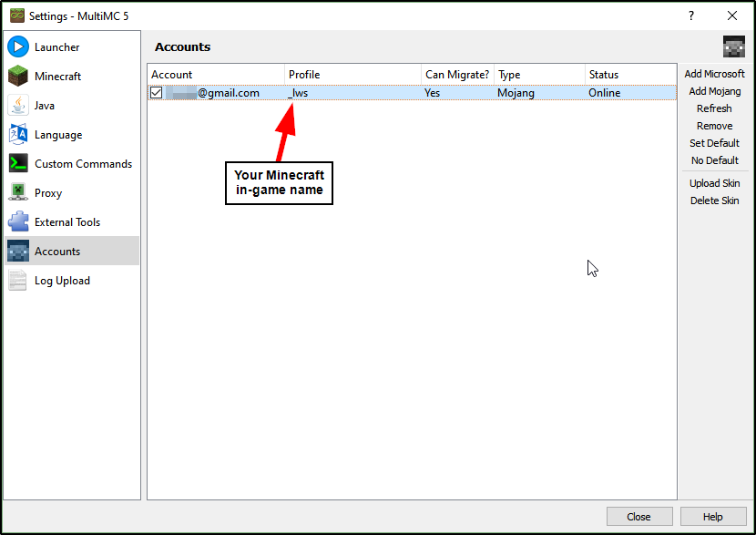Click the question mark help icon in title bar
Viewport: 756px width, 535px height.
[691, 15]
